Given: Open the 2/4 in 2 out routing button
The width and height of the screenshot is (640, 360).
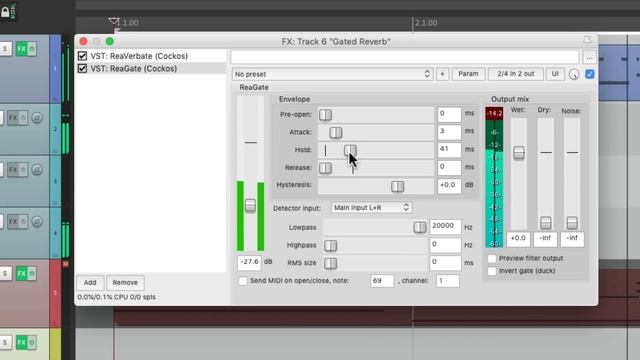Looking at the screenshot, I should coord(516,74).
